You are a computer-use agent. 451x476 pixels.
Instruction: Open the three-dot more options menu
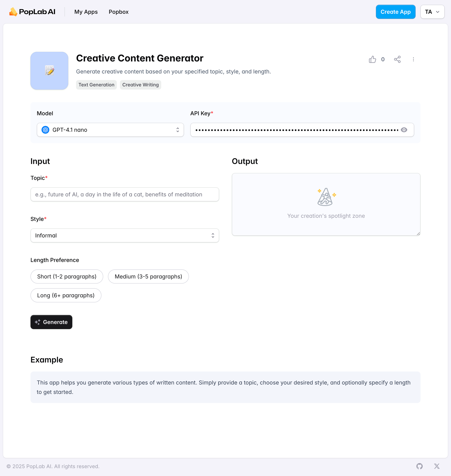coord(413,59)
